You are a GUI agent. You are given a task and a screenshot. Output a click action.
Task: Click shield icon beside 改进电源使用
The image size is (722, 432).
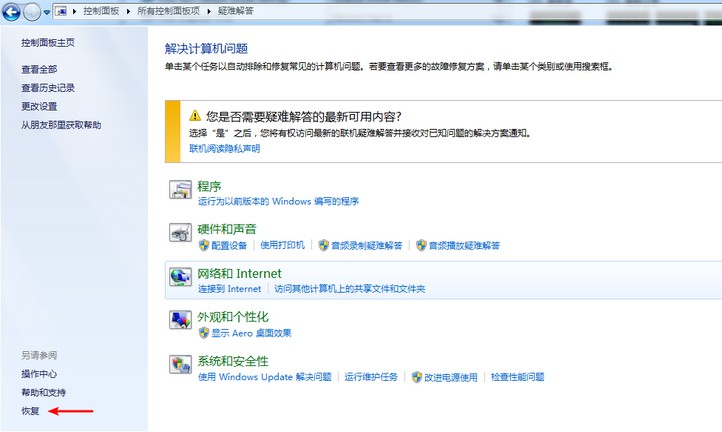coord(417,377)
